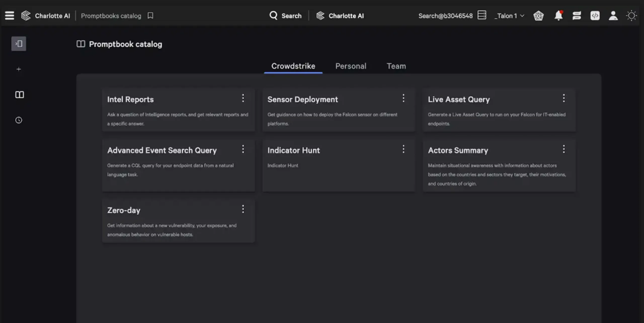Switch to the Team tab
Image resolution: width=644 pixels, height=323 pixels.
coord(396,66)
